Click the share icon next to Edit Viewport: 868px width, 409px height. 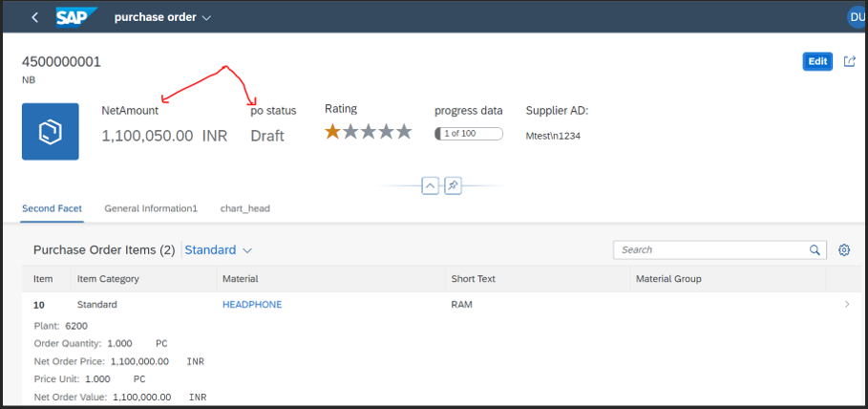tap(849, 61)
